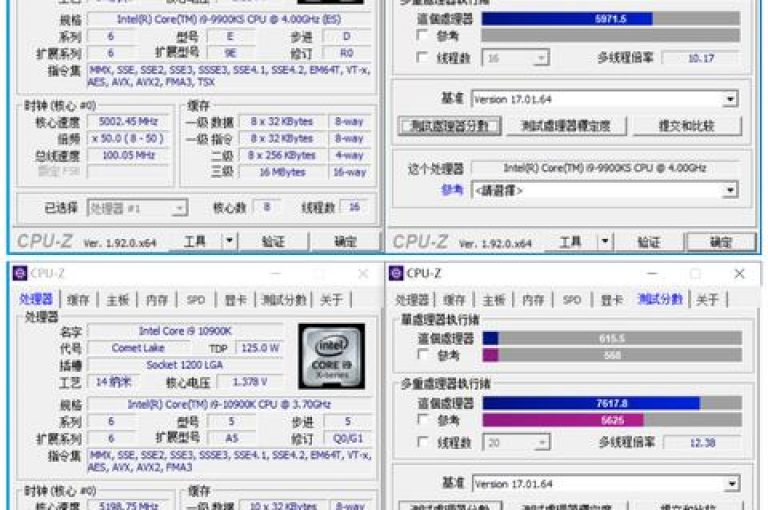Open the 关于 tab in the 10900K processor window
768x510 pixels.
click(x=331, y=299)
